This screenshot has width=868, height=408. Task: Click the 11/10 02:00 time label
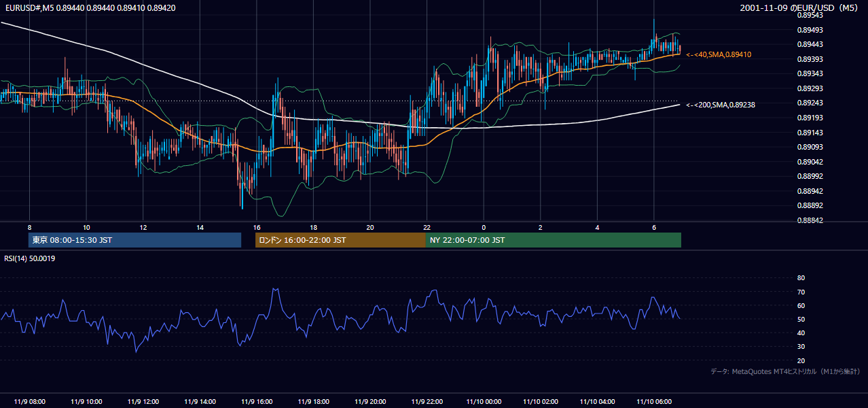point(540,402)
